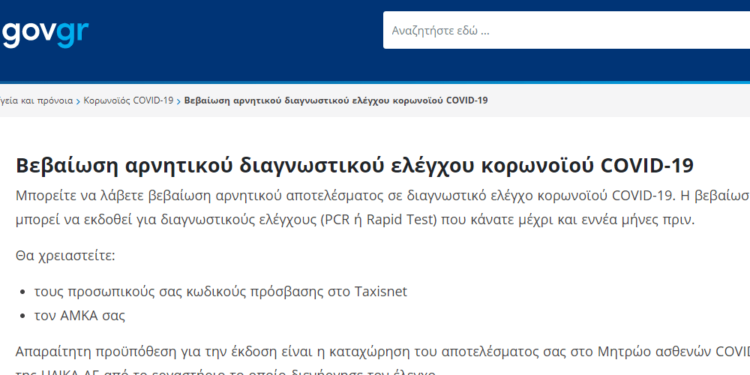Open 'Κορωνοϊός COVID-19' breadcrumb link
Screen dimensions: 750x375
(x=128, y=101)
